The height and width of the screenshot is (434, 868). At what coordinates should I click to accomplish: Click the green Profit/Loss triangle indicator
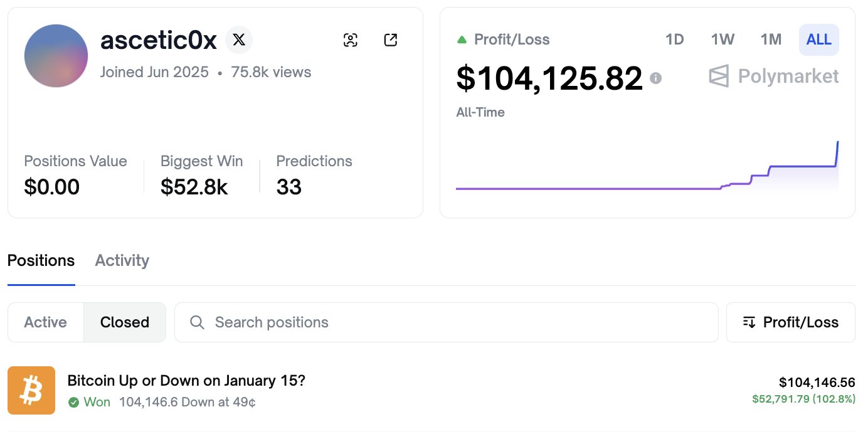coord(462,40)
